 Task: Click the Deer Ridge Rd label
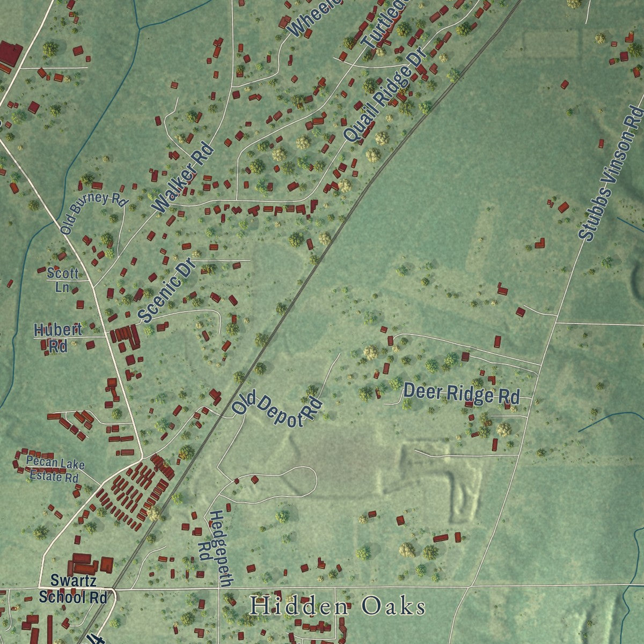click(462, 393)
